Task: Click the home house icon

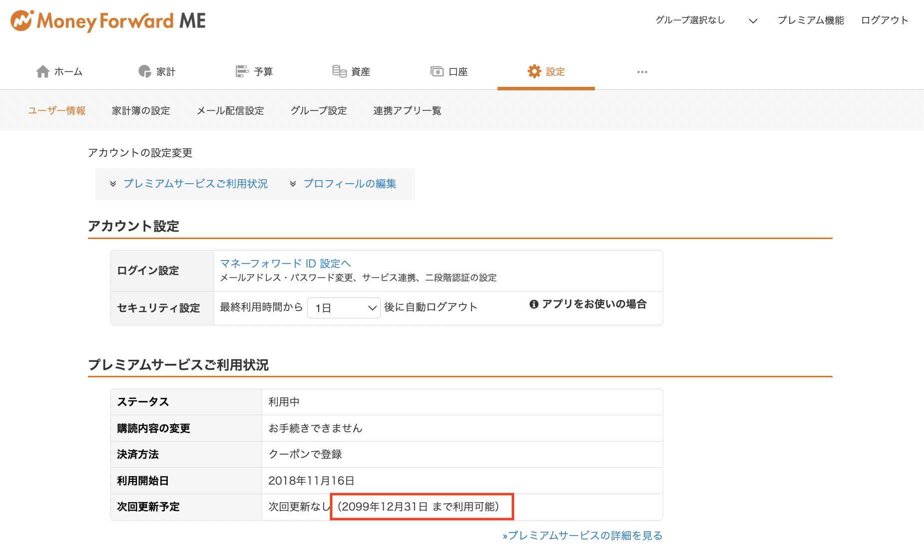Action: [x=43, y=72]
